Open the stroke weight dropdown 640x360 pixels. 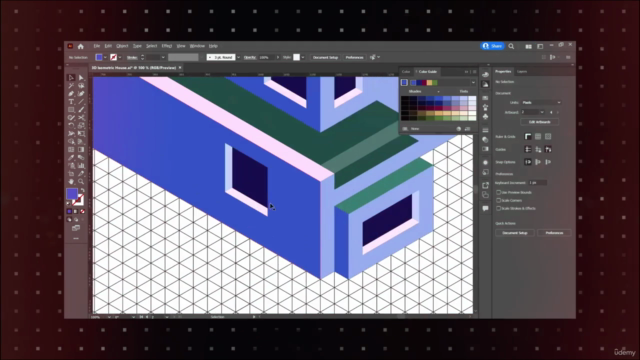tap(163, 58)
